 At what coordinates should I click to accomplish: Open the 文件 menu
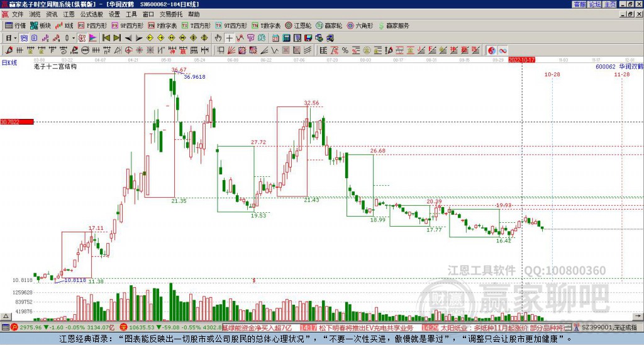18,14
